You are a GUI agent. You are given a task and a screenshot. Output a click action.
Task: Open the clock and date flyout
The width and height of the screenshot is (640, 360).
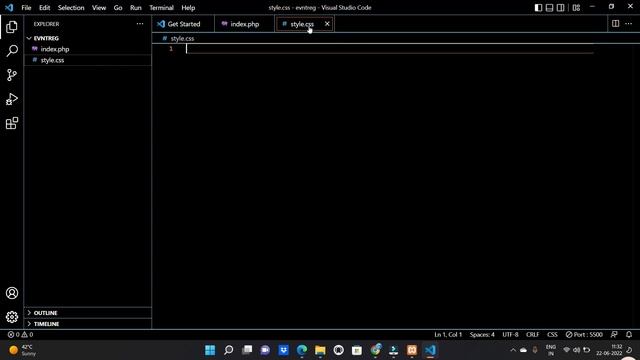(x=609, y=350)
